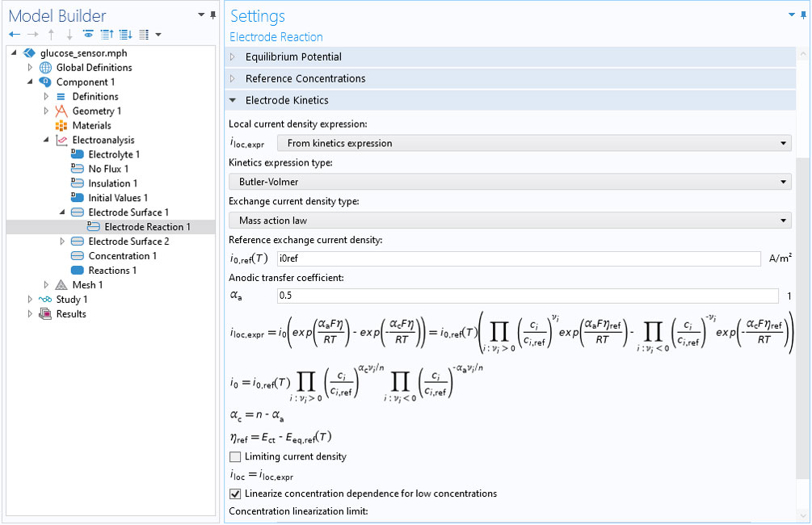This screenshot has width=812, height=525.
Task: Uncheck Linearize concentration dependence checkbox
Action: (x=235, y=493)
